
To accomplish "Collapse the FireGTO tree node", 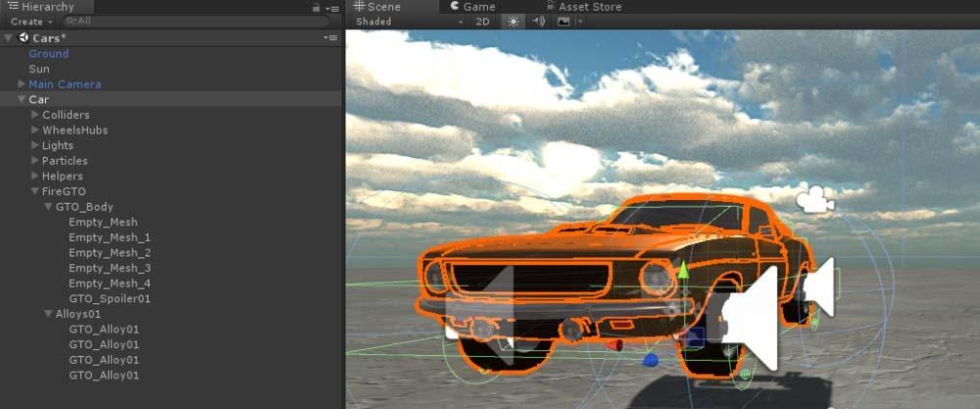I will coord(35,191).
